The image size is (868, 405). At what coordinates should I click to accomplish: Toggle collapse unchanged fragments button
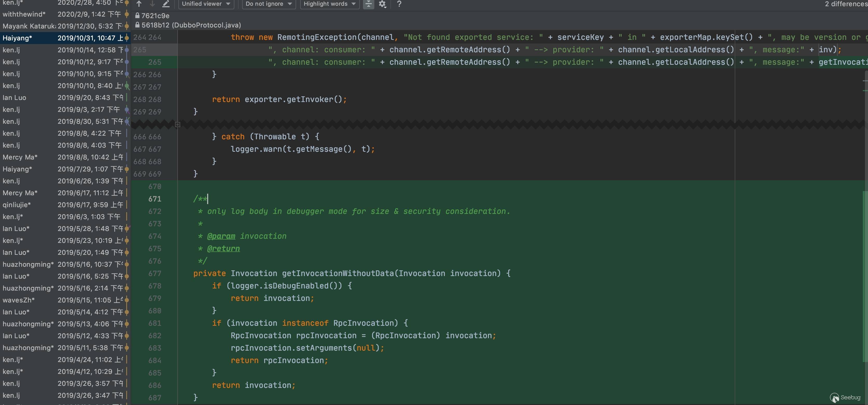click(369, 4)
